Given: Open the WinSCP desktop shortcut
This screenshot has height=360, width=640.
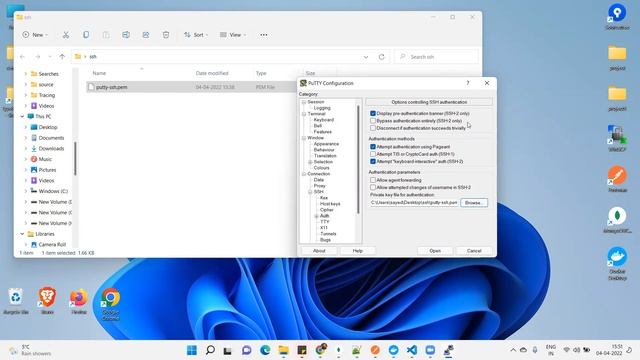Looking at the screenshot, I should (x=617, y=139).
